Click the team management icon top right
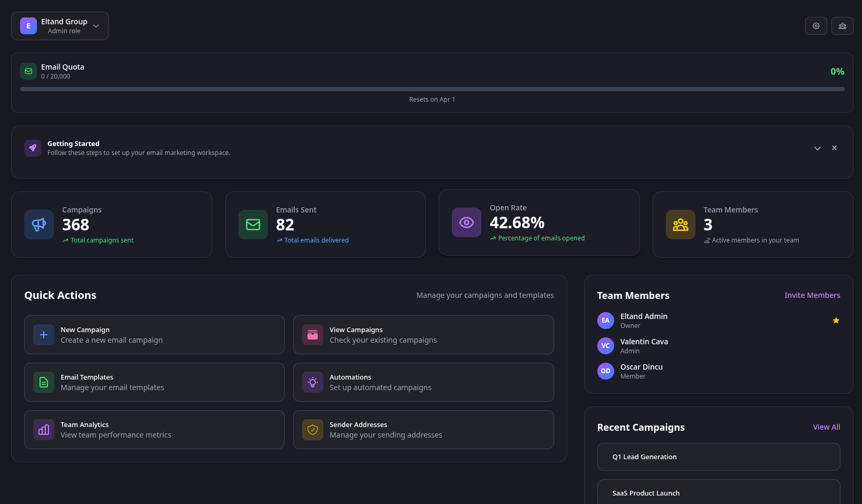This screenshot has width=862, height=504. pyautogui.click(x=842, y=25)
